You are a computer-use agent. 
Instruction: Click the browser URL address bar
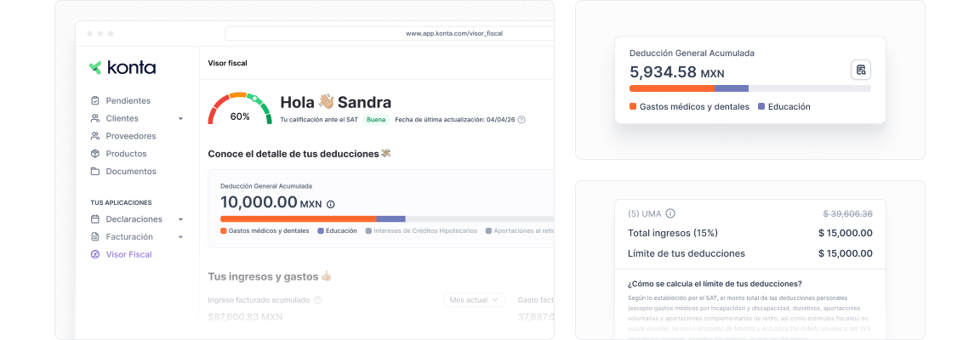pos(389,33)
